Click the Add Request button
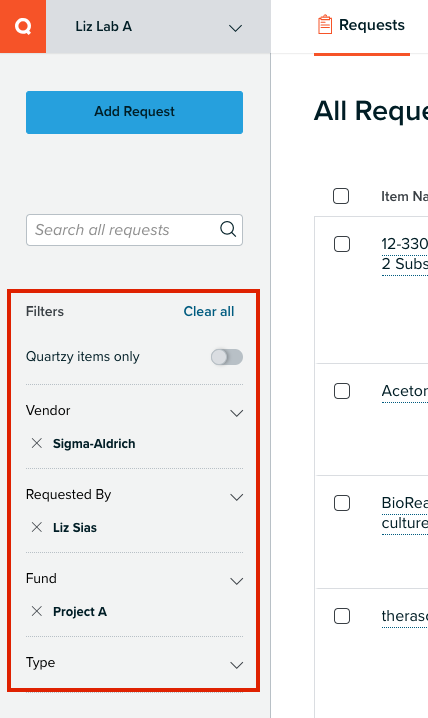This screenshot has width=428, height=718. click(x=135, y=112)
